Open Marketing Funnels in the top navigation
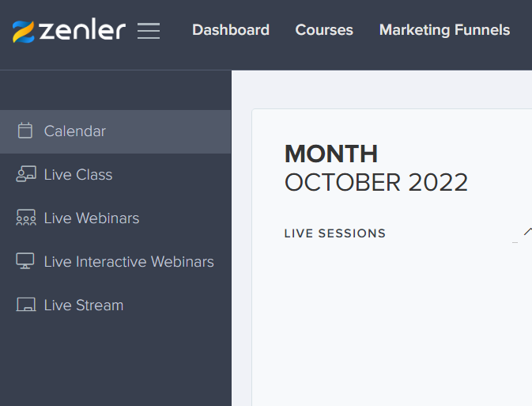The image size is (532, 406). [444, 30]
